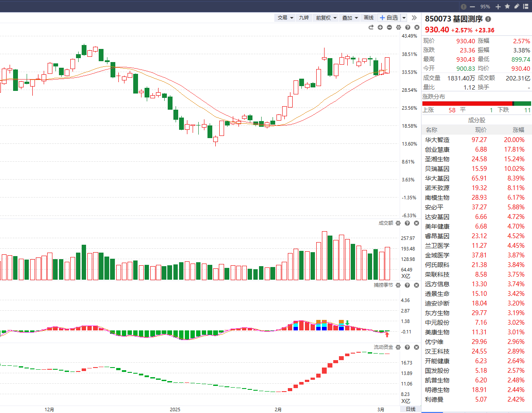
Task: Sort constituents by 现价 column header
Action: [x=481, y=130]
